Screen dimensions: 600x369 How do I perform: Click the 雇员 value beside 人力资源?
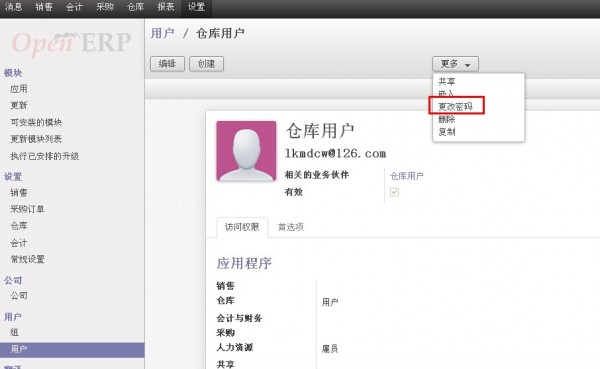[330, 349]
